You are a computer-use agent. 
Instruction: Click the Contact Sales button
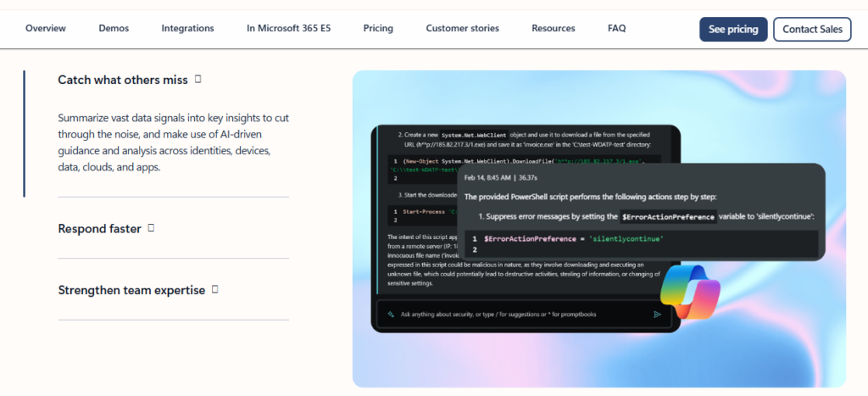812,30
